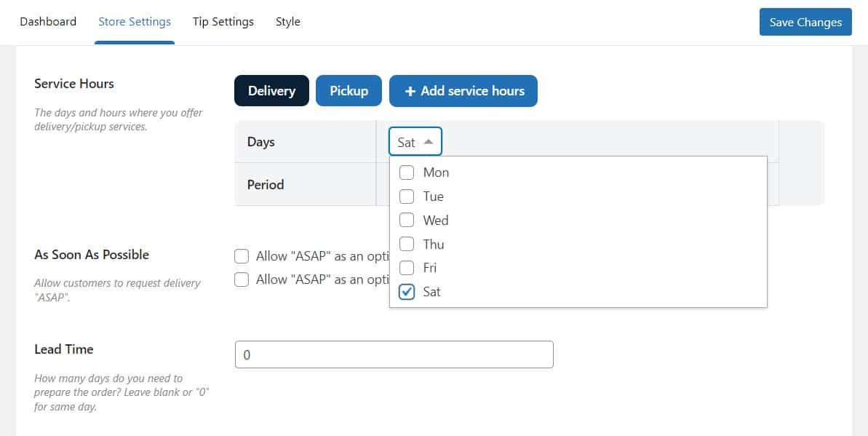
Task: Open the Dashboard tab
Action: pyautogui.click(x=48, y=22)
